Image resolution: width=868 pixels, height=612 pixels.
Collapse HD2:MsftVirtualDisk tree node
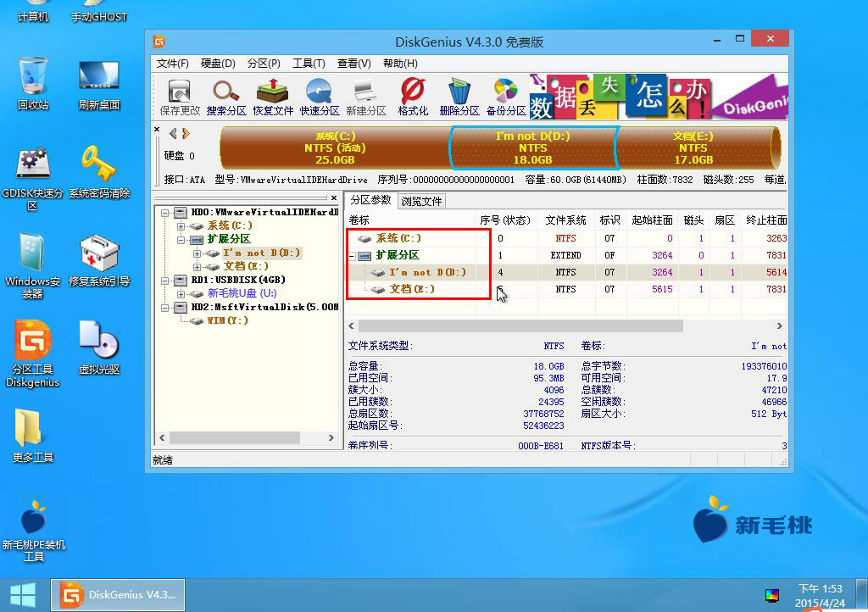165,308
